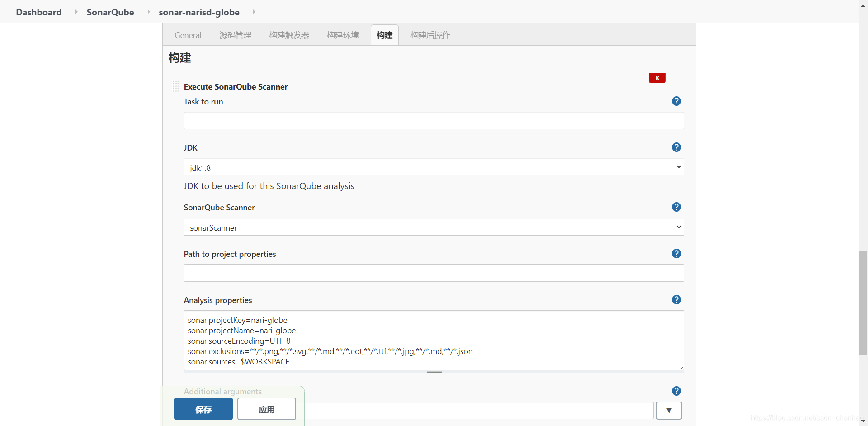
Task: Open the sonar-narisd-globe breadcrumb link
Action: (x=199, y=12)
